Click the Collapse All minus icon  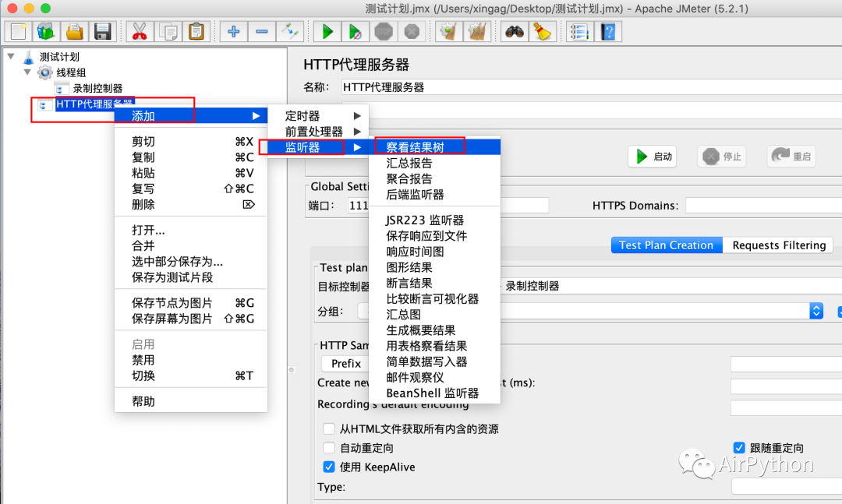pyautogui.click(x=261, y=32)
